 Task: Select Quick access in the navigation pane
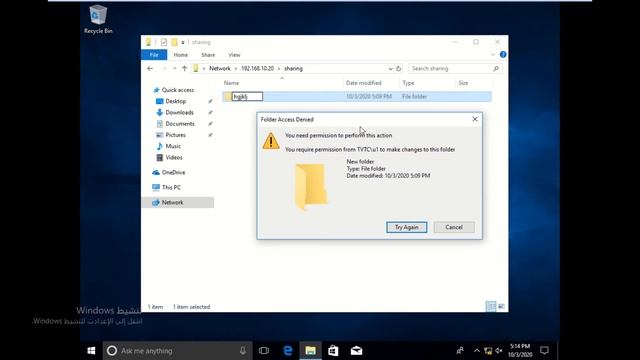tap(178, 90)
